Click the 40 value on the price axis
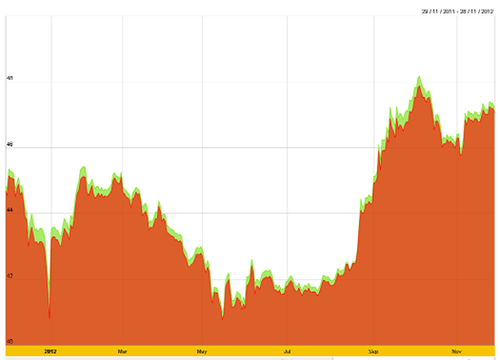Screen dimensions: 500x360 tap(10, 342)
